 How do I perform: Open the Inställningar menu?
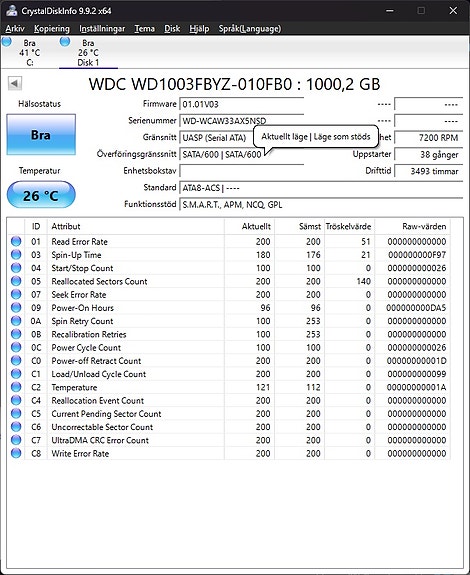102,29
